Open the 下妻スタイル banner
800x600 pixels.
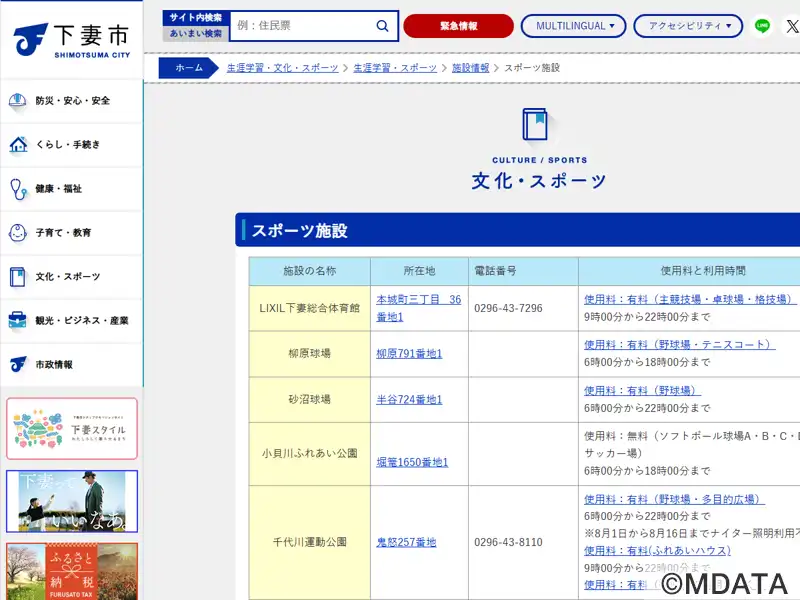(71, 428)
